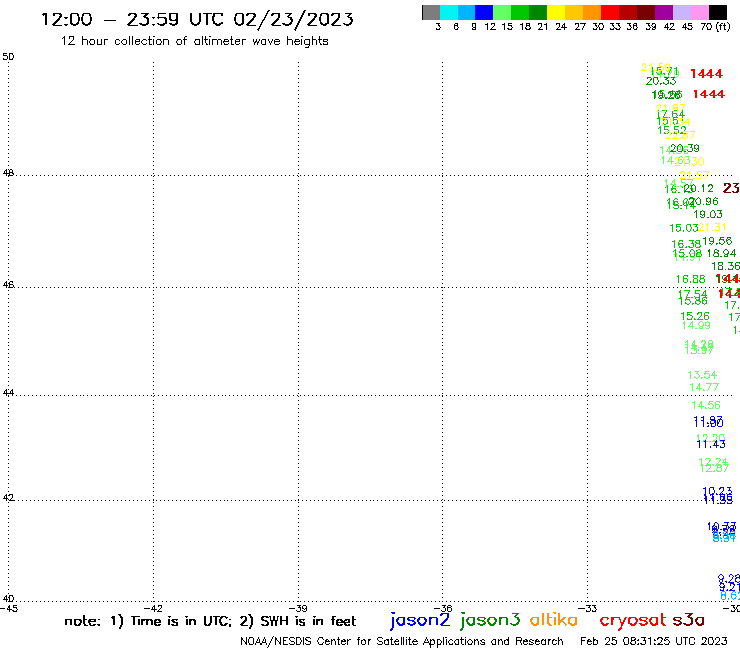Click the orange altika satellite label
The image size is (740, 650).
tap(553, 620)
